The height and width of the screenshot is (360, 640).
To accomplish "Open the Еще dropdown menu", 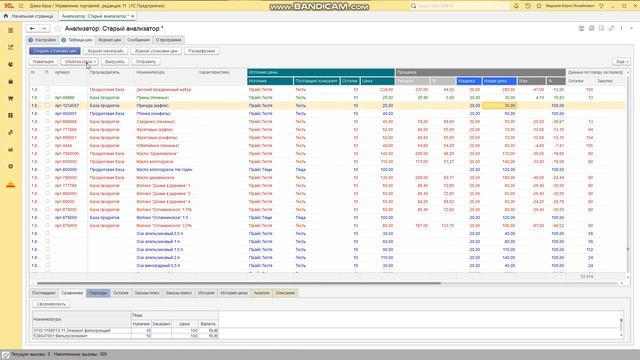I will 621,62.
